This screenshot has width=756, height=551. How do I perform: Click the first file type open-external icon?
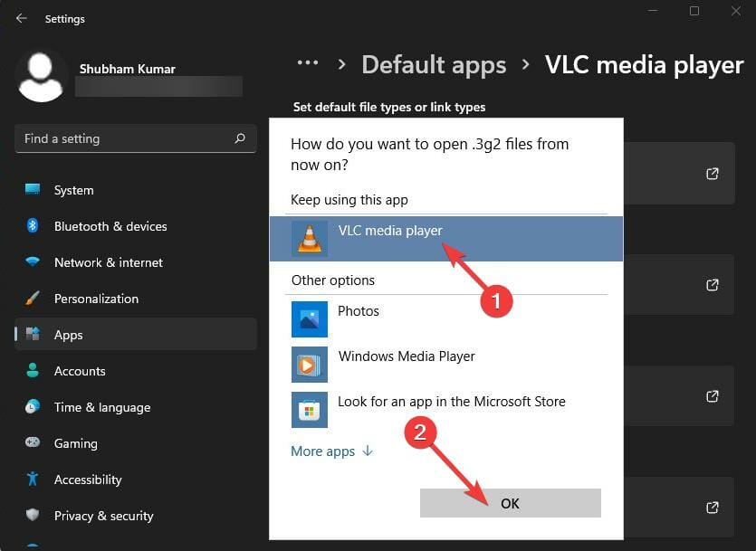click(x=713, y=174)
